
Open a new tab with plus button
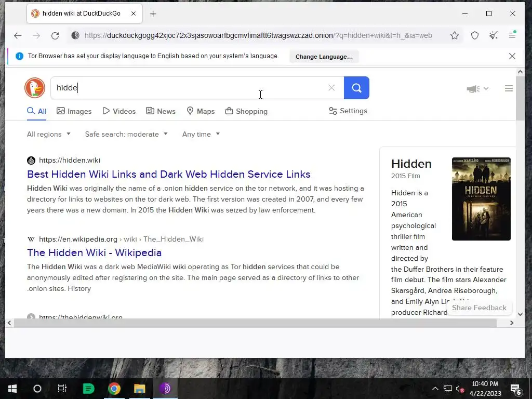(x=153, y=14)
